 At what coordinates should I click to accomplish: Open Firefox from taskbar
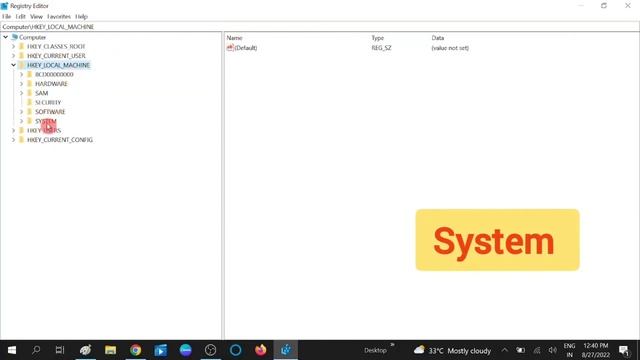click(260, 350)
